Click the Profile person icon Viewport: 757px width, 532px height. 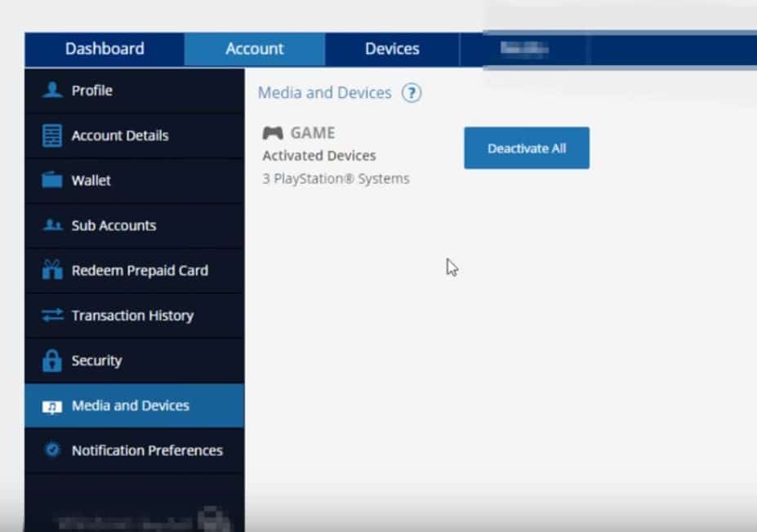52,91
